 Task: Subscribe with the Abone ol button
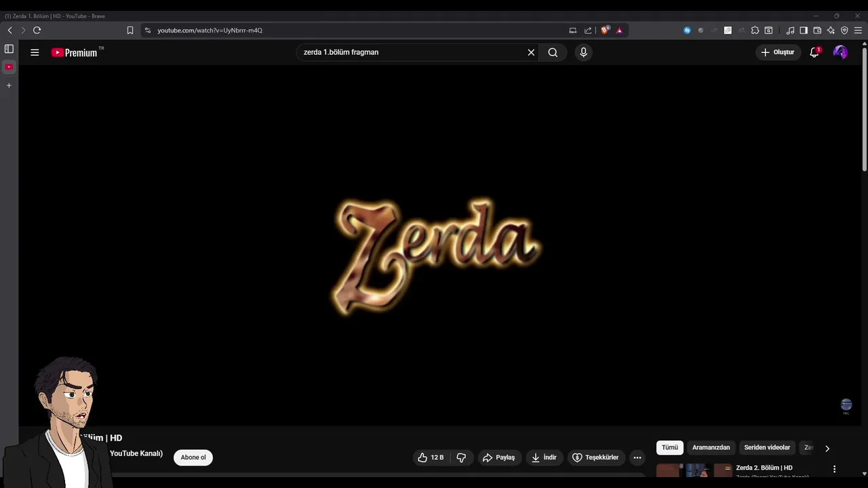pyautogui.click(x=193, y=457)
